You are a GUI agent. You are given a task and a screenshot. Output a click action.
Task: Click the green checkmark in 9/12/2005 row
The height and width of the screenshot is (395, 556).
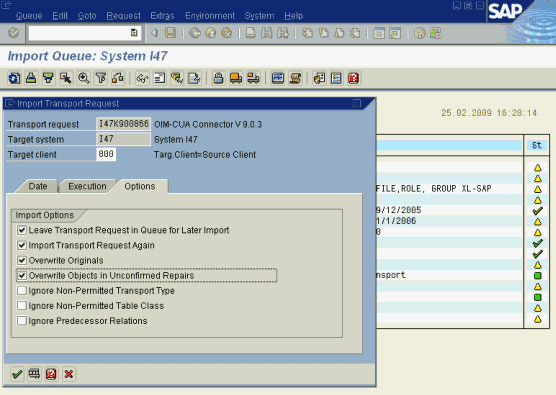click(538, 211)
